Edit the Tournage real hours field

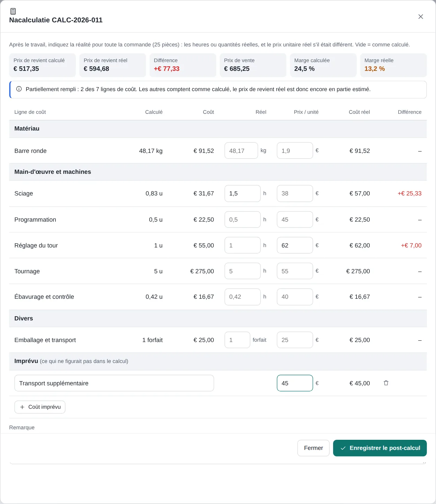(x=242, y=271)
